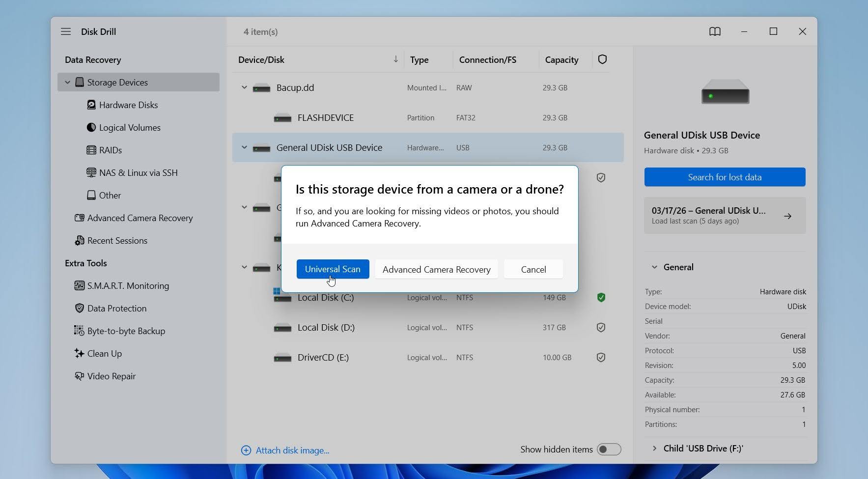Open the help book icon
This screenshot has height=479, width=868.
point(715,31)
